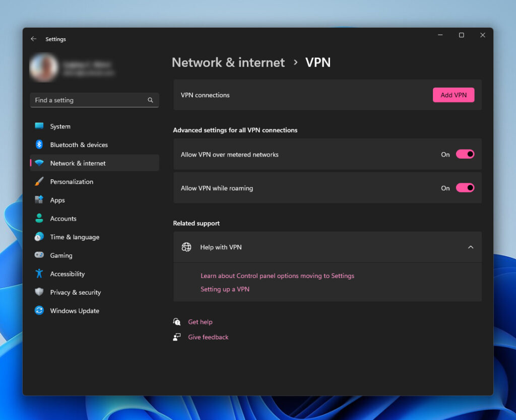
Task: Go back using the back arrow
Action: [33, 39]
